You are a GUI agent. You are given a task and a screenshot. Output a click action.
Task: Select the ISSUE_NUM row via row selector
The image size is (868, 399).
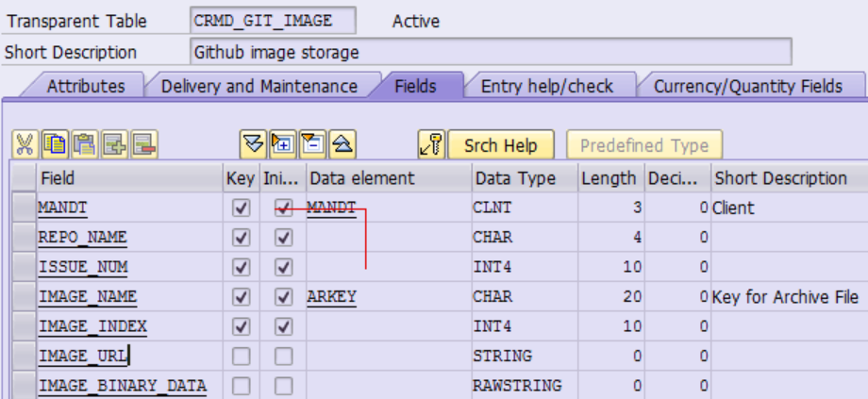(24, 267)
